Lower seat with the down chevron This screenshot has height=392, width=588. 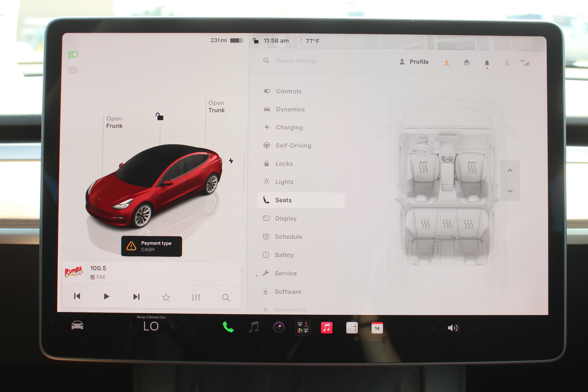click(510, 191)
